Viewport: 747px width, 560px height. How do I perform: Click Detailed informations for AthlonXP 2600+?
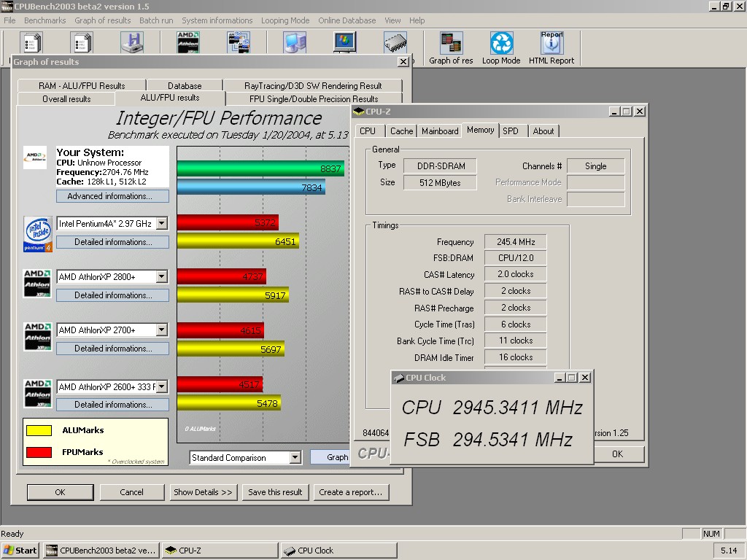(112, 405)
